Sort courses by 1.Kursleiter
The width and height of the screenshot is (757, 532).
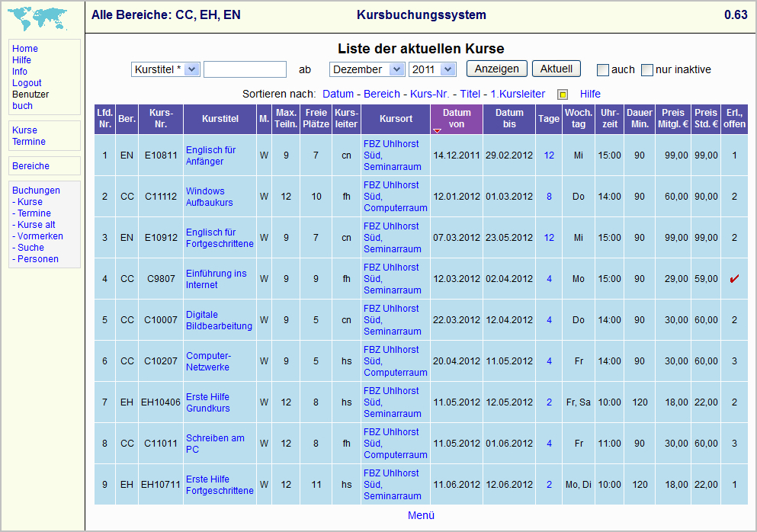518,95
